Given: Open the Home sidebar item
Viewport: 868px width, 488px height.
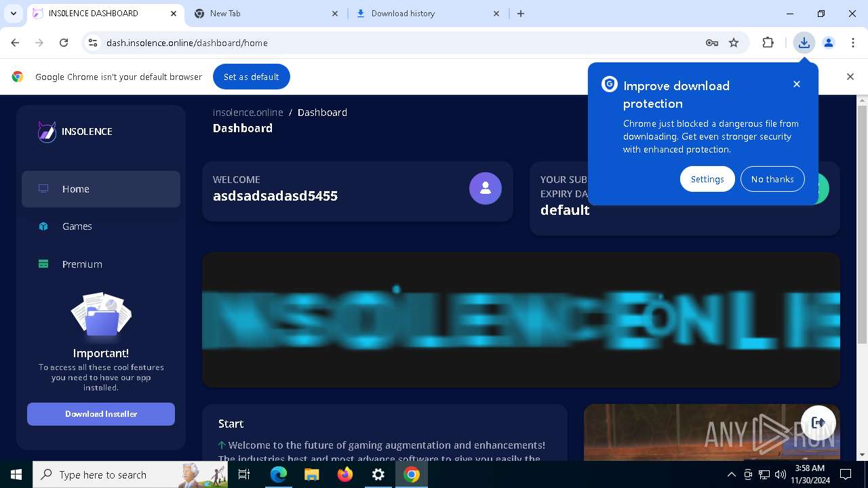Looking at the screenshot, I should 100,189.
